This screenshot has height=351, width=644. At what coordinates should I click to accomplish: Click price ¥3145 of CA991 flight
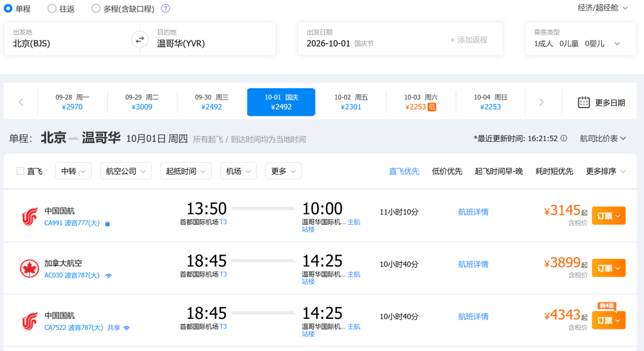click(562, 210)
